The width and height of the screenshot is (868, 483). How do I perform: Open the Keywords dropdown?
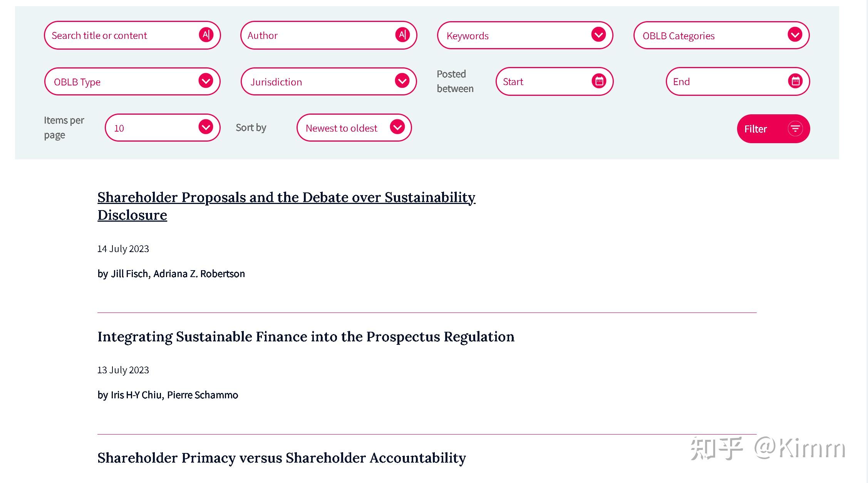point(516,35)
